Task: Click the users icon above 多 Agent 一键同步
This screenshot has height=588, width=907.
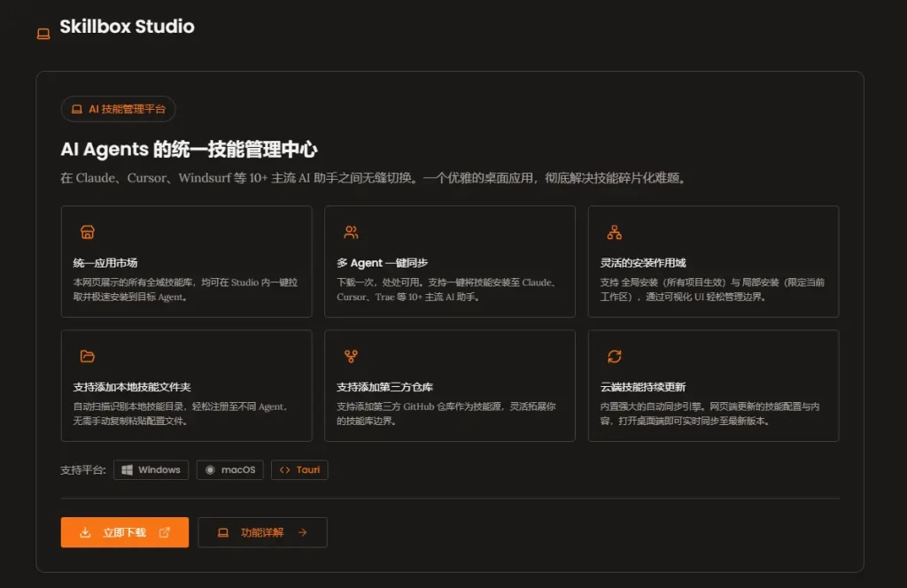Action: (x=351, y=233)
